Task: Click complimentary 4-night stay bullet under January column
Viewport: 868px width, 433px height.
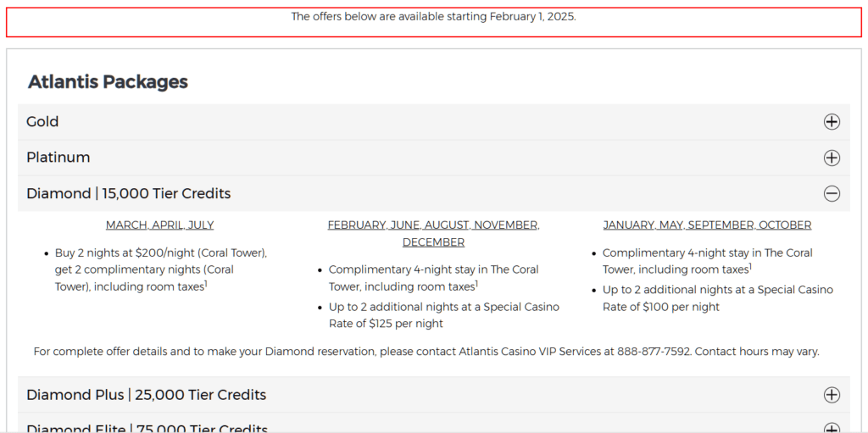Action: (708, 261)
